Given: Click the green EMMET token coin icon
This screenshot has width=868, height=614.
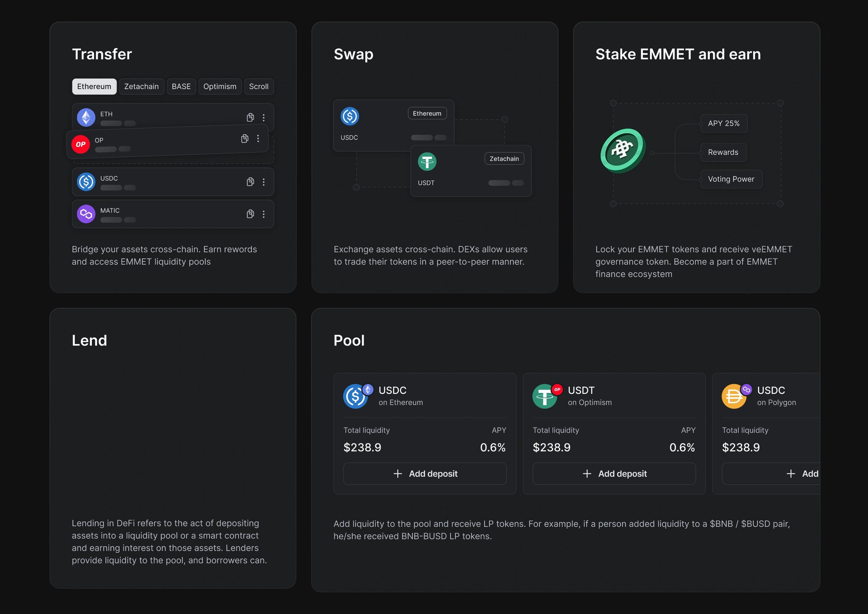Looking at the screenshot, I should [623, 151].
